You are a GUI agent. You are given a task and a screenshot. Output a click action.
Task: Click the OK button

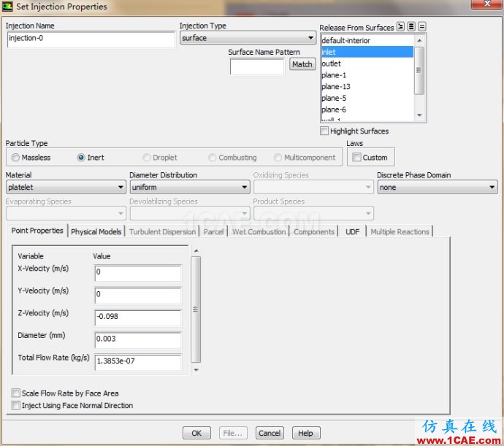(x=196, y=433)
